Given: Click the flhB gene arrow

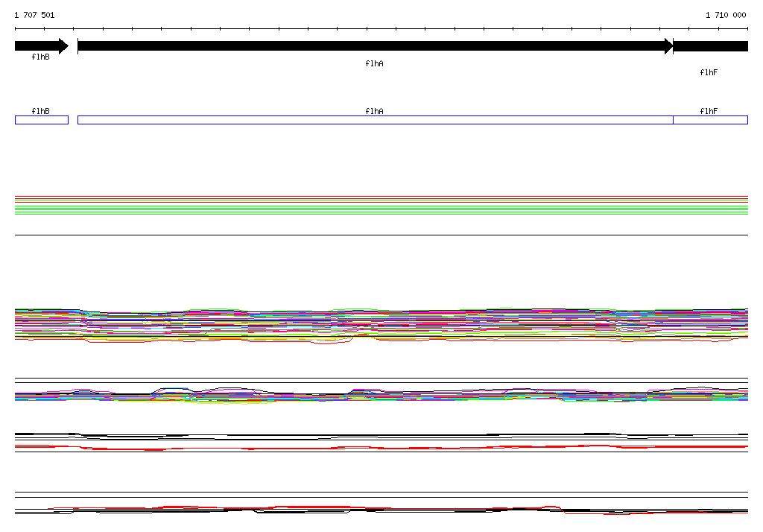Looking at the screenshot, I should (x=42, y=46).
